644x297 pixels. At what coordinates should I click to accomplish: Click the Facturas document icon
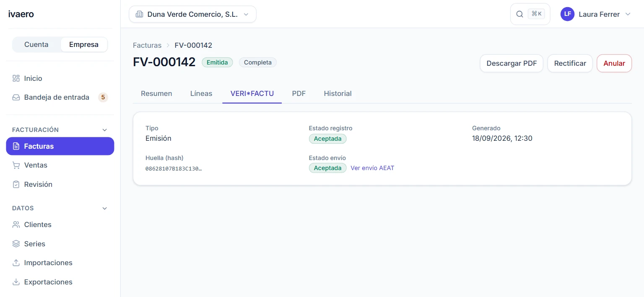tap(16, 146)
